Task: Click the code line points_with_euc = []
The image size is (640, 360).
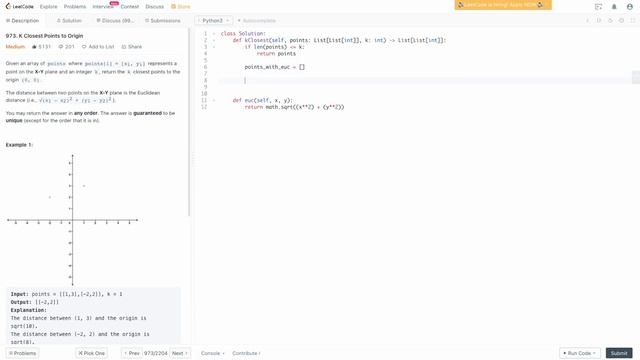Action: click(275, 67)
